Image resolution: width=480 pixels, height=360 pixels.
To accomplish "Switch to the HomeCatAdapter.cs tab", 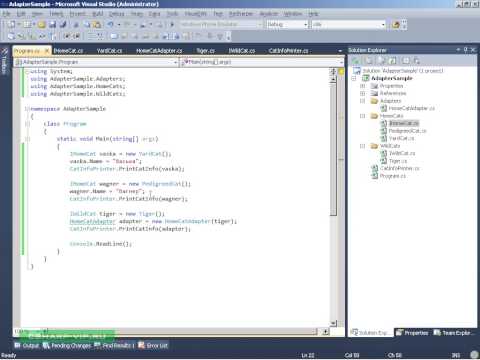I will coord(159,51).
